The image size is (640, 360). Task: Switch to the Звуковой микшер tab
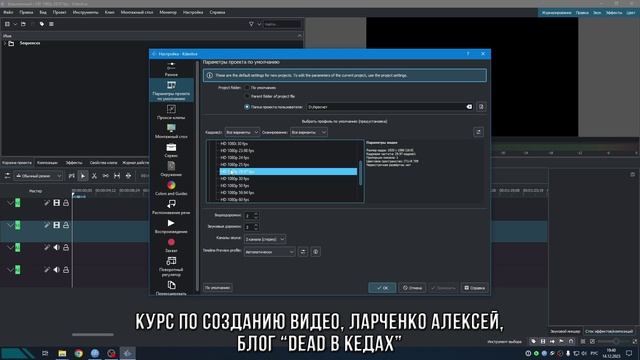pos(565,331)
